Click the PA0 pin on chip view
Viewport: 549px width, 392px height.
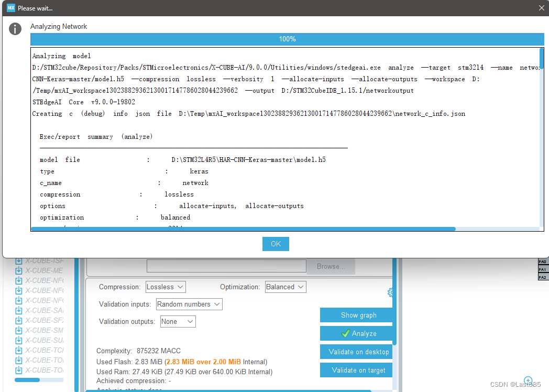(542, 262)
